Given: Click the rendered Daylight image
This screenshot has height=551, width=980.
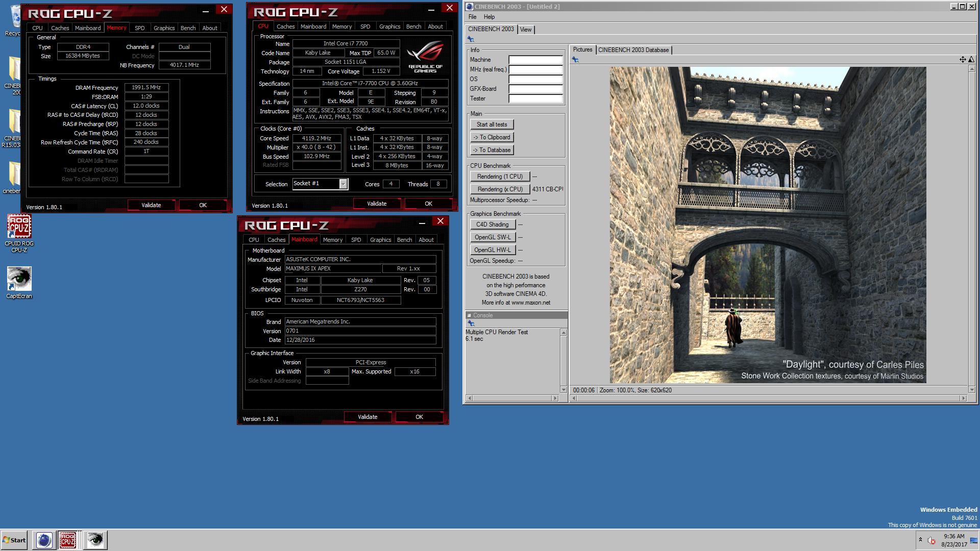Looking at the screenshot, I should [768, 225].
